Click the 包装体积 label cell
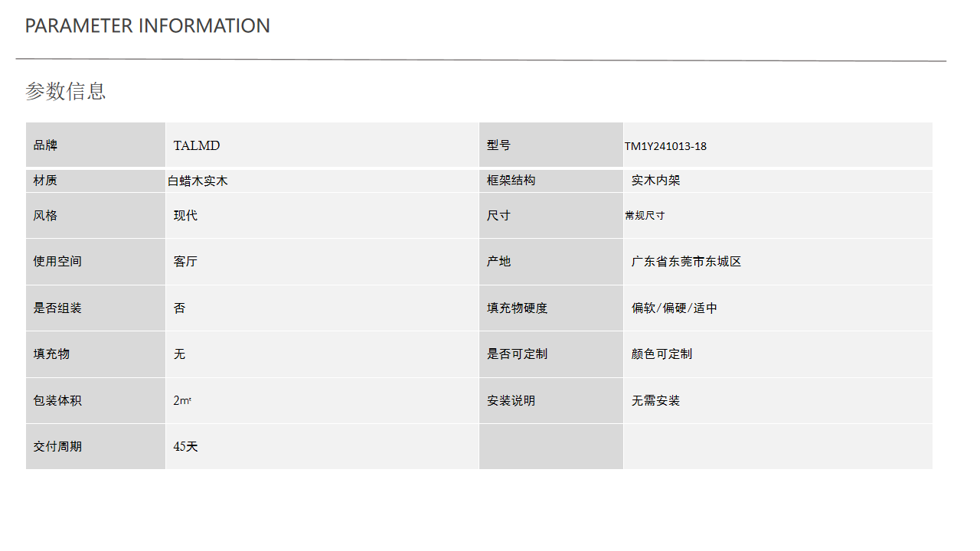The image size is (980, 551). tap(96, 400)
